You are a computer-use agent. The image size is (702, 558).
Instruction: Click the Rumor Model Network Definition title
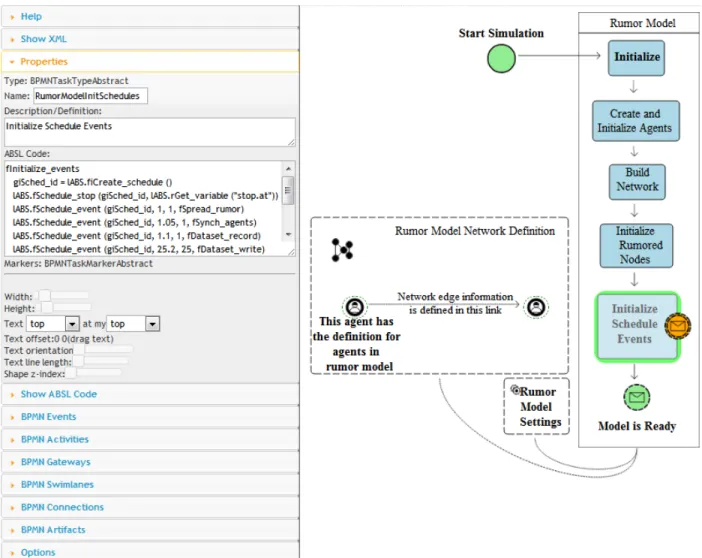tap(475, 231)
